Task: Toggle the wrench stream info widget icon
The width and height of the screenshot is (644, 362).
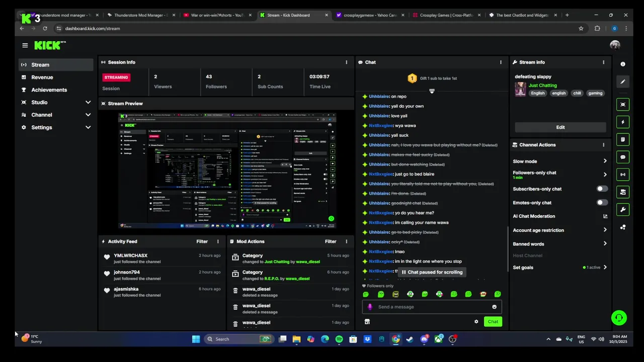Action: 623,210
